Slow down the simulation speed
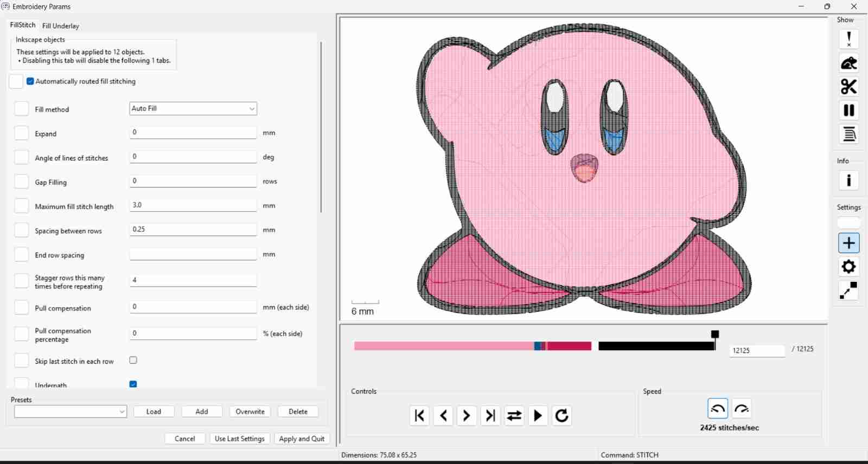The image size is (868, 464). tap(718, 409)
